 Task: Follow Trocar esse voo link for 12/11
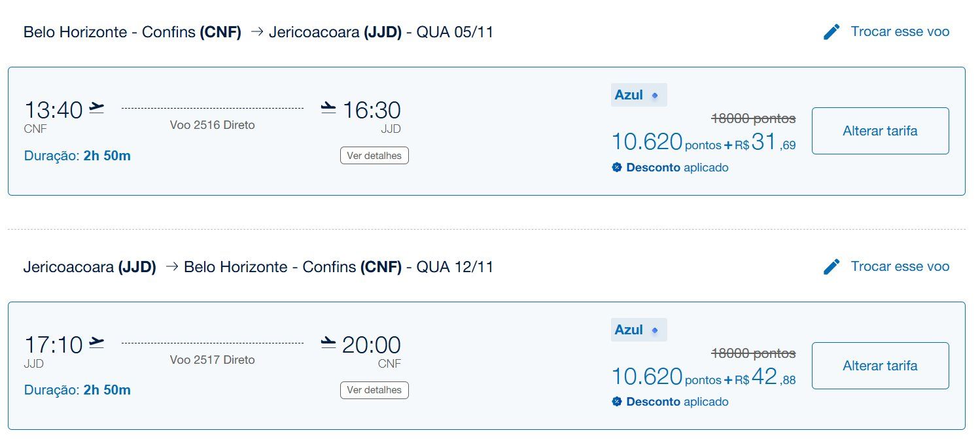tap(900, 266)
